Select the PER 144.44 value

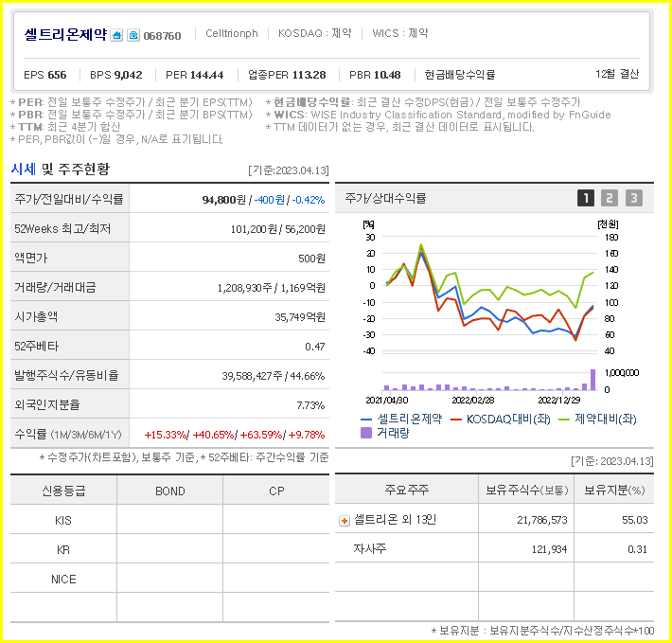195,75
